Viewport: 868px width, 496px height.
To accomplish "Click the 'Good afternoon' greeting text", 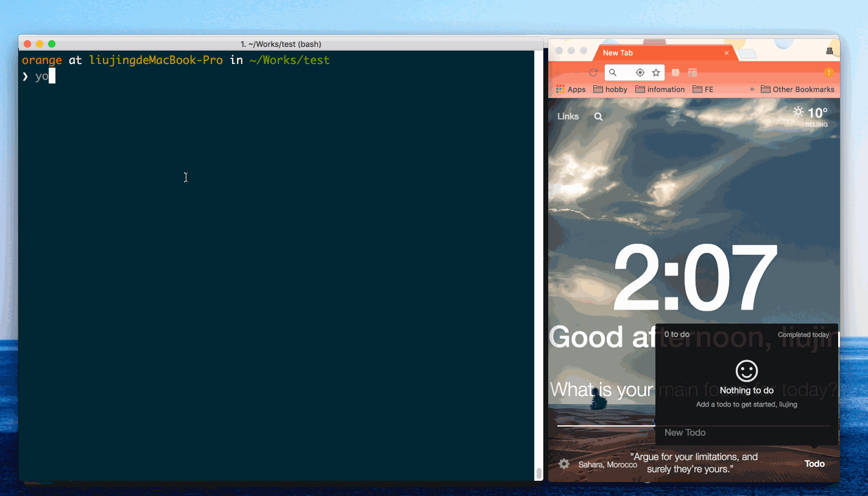I will click(694, 338).
